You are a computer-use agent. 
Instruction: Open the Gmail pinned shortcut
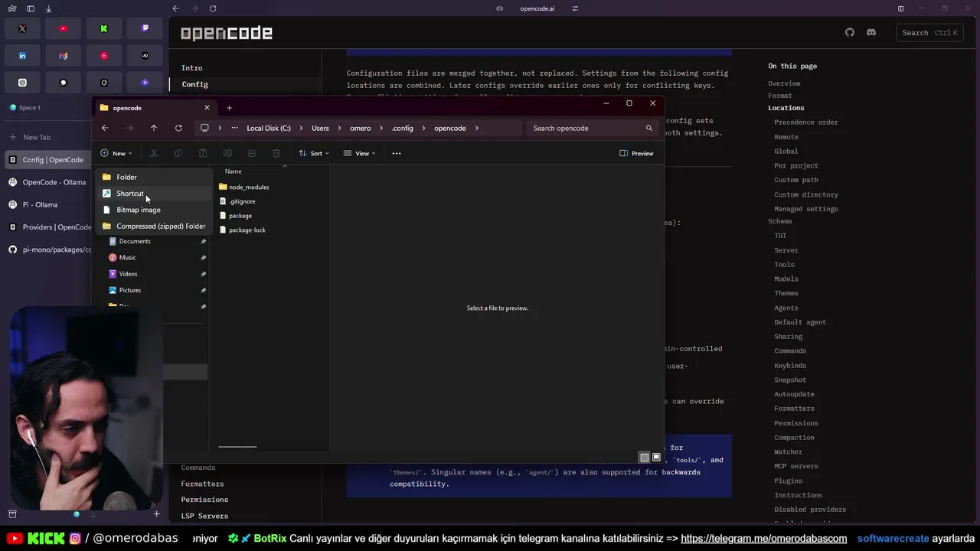(63, 56)
